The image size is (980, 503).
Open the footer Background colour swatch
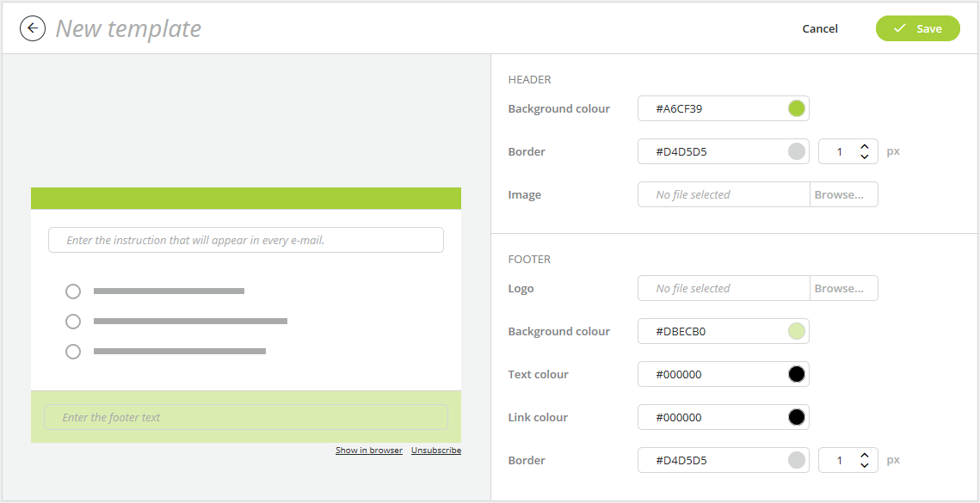pos(795,330)
